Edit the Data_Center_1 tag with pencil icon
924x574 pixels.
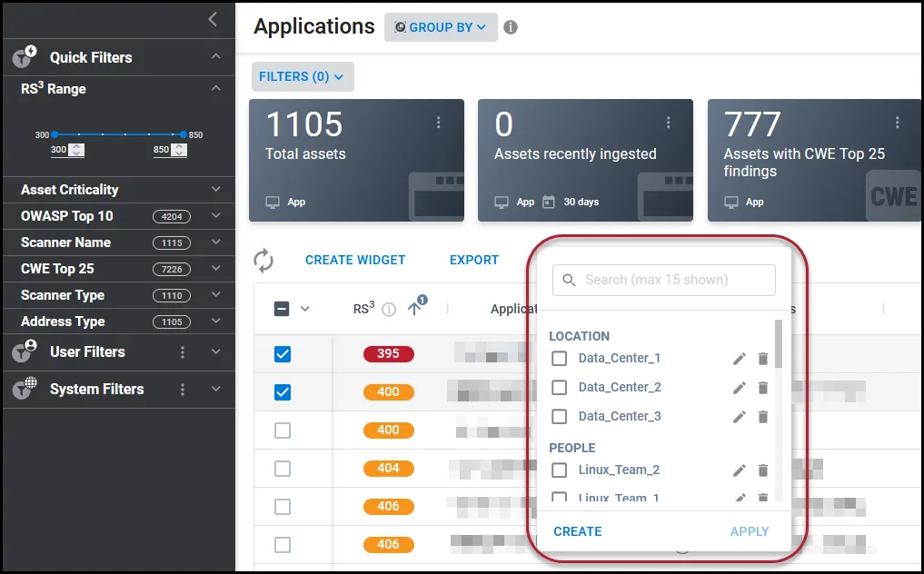click(x=739, y=359)
